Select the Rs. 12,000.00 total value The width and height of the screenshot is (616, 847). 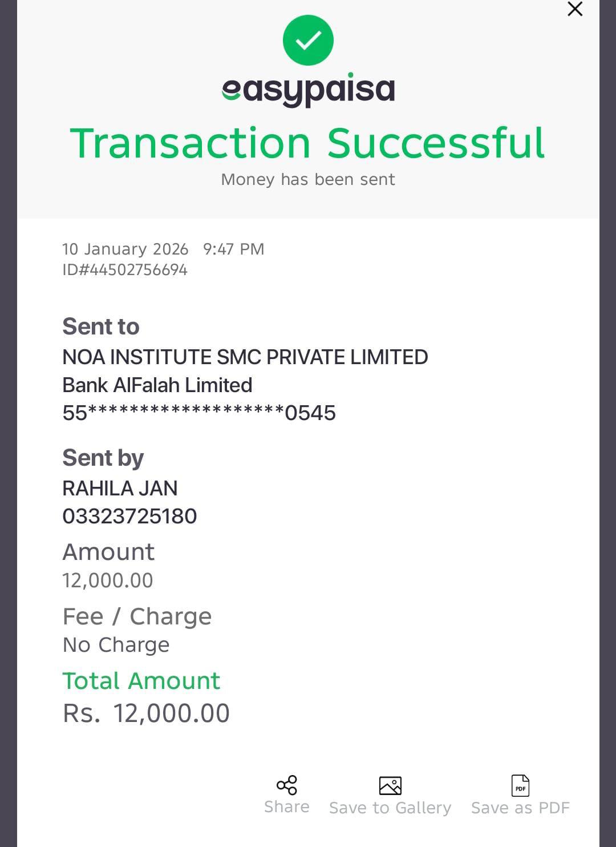146,713
